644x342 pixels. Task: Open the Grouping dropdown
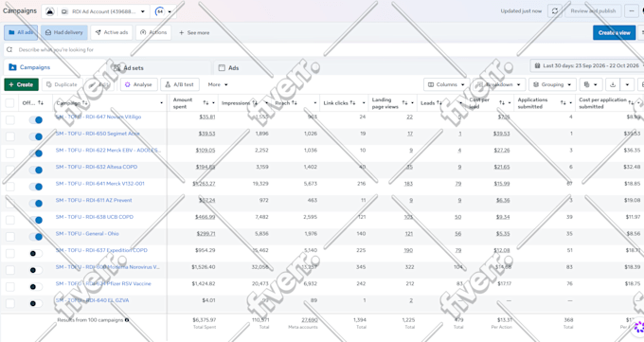pyautogui.click(x=552, y=84)
